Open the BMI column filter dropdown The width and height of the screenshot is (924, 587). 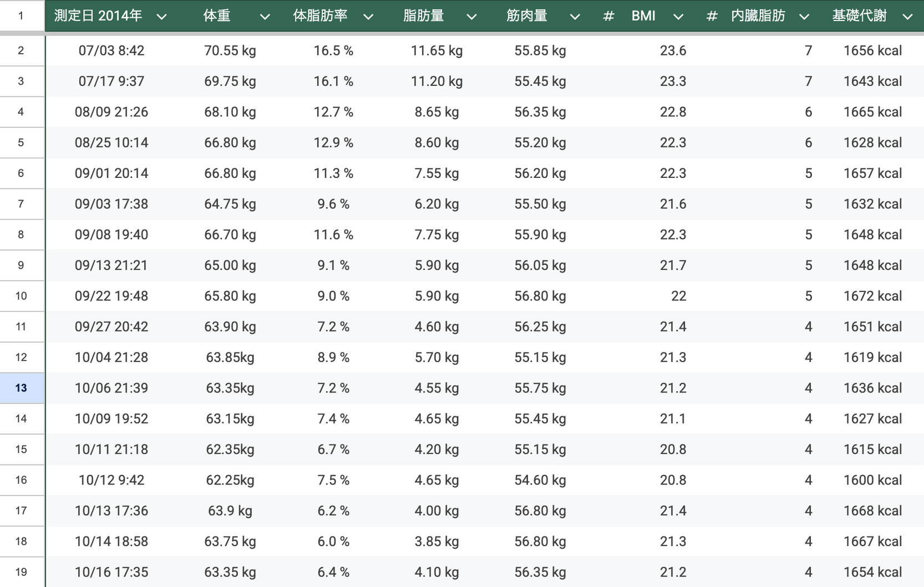pyautogui.click(x=678, y=17)
